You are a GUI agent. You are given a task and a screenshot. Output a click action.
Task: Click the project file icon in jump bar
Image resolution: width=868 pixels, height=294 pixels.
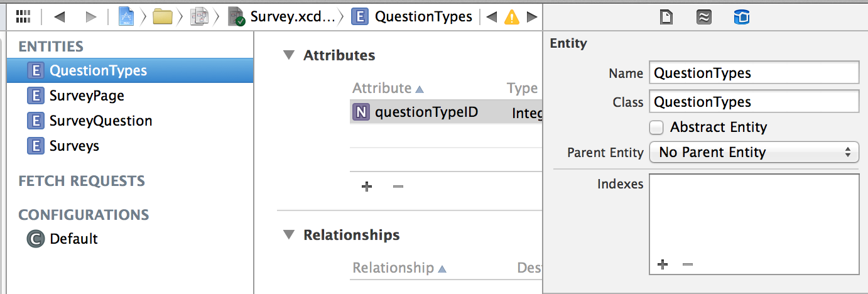(x=126, y=16)
